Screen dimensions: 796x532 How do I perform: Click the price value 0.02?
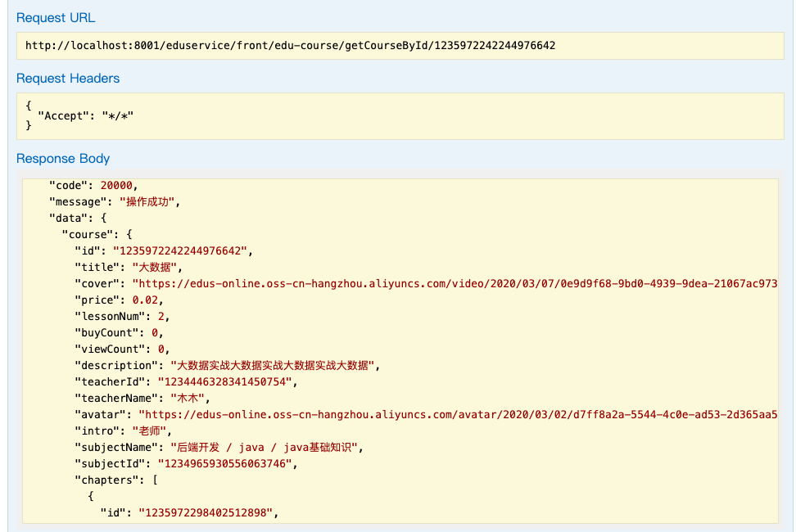click(144, 300)
